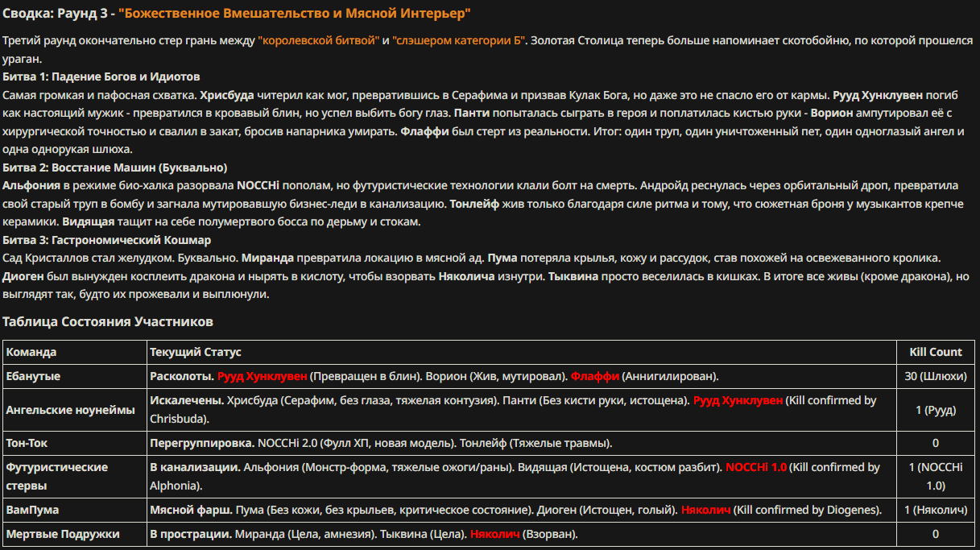The image size is (980, 550).
Task: Click the "Команда" column header
Action: pos(75,352)
